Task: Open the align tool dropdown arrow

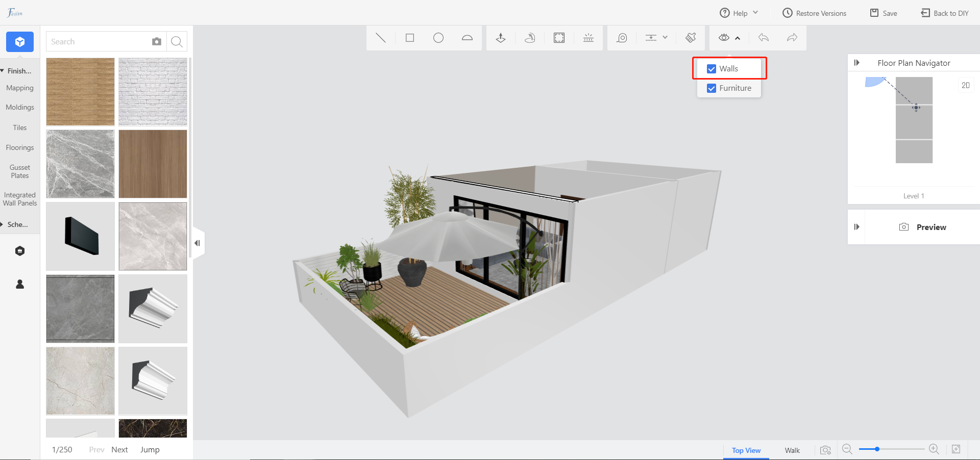Action: click(x=665, y=38)
